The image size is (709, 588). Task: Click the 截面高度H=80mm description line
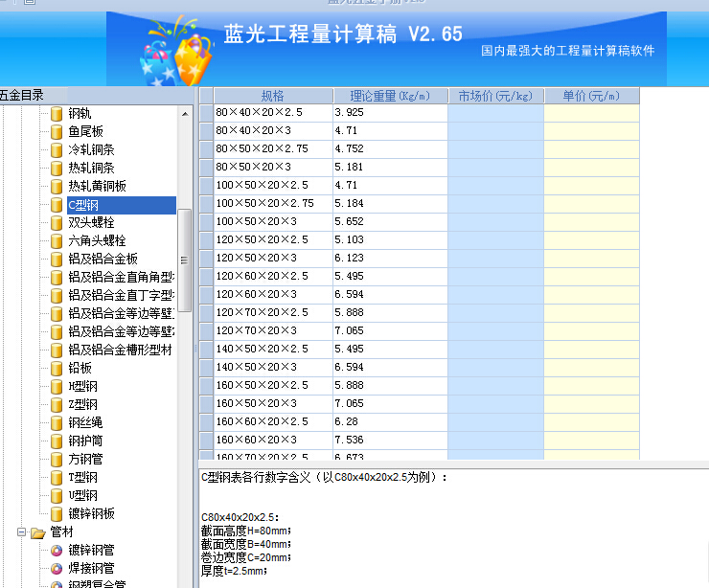click(246, 531)
